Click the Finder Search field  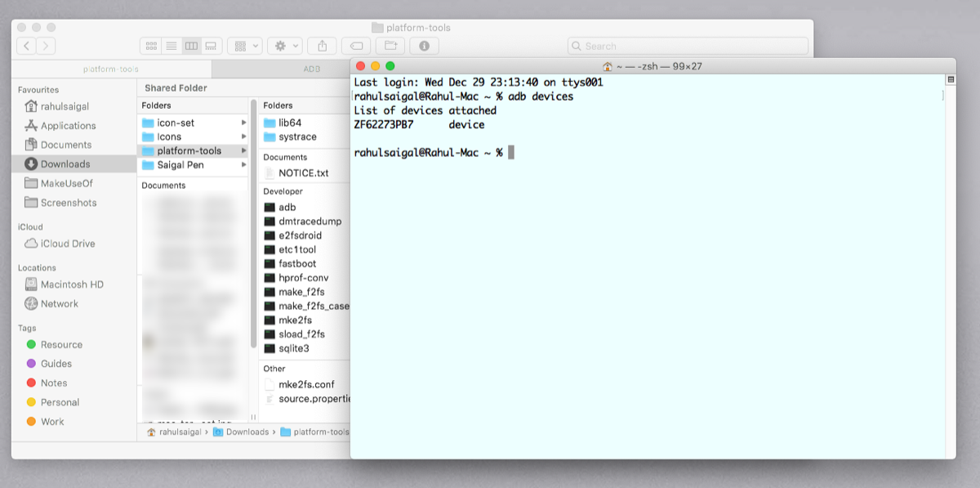point(688,46)
